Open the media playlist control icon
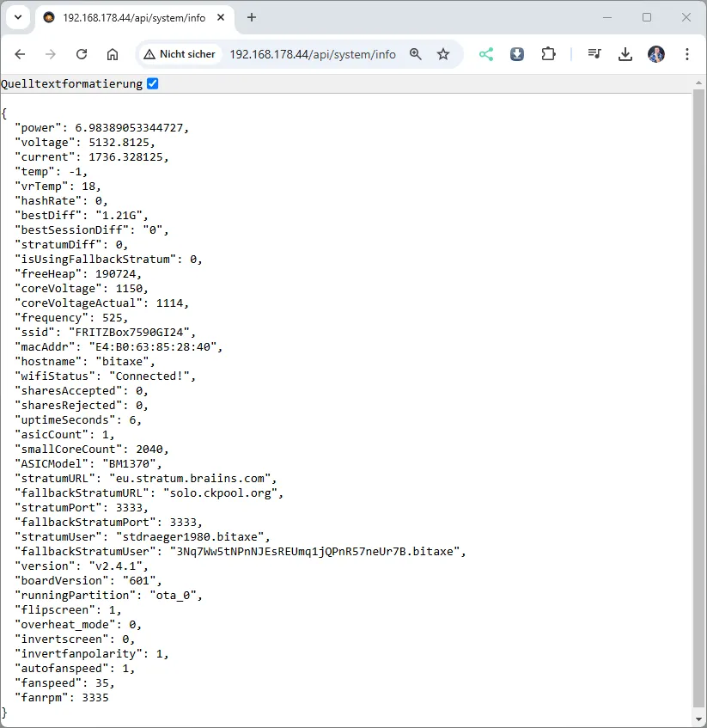The height and width of the screenshot is (728, 707). coord(594,53)
